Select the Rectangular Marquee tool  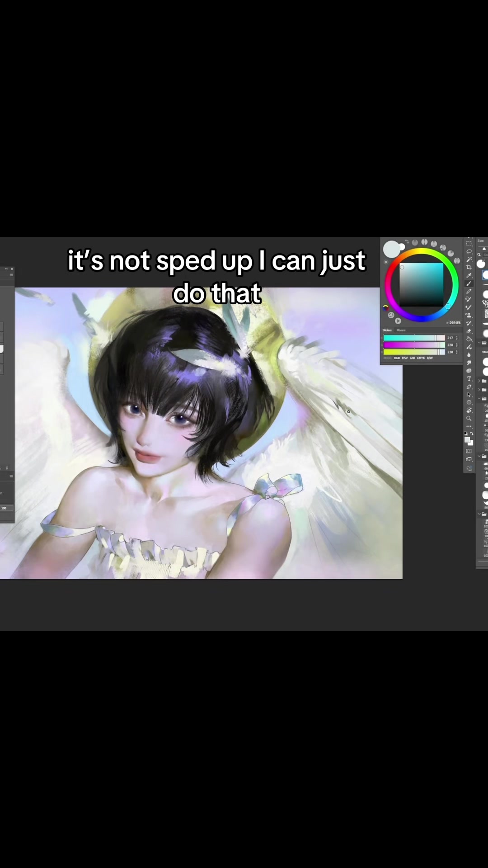click(x=469, y=243)
